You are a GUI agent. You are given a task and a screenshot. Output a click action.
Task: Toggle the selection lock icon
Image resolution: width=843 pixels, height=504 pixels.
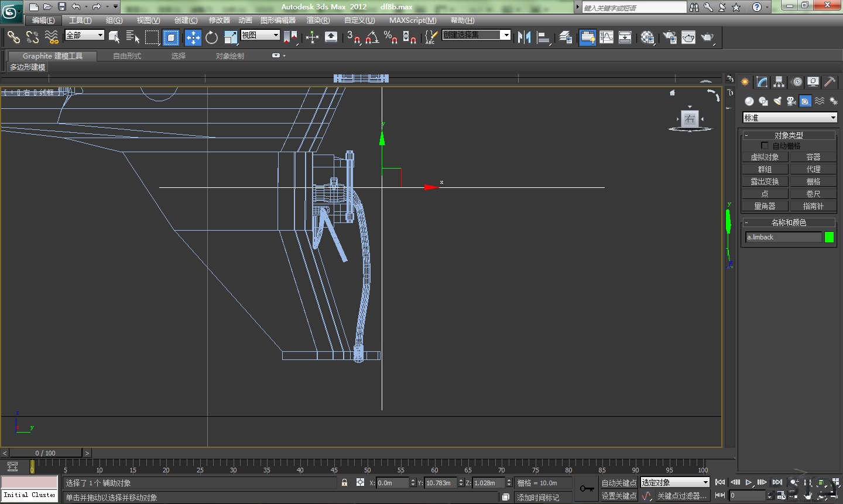pos(344,482)
